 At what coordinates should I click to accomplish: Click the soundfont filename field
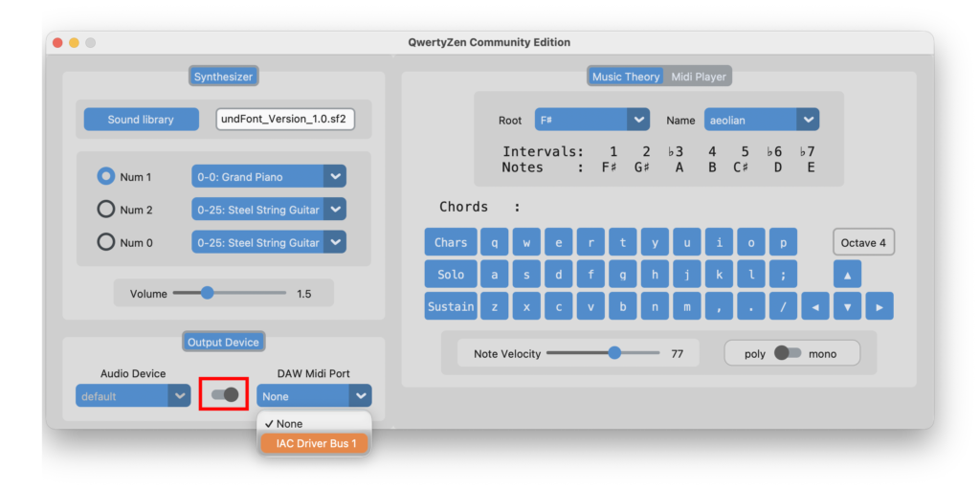[x=285, y=120]
